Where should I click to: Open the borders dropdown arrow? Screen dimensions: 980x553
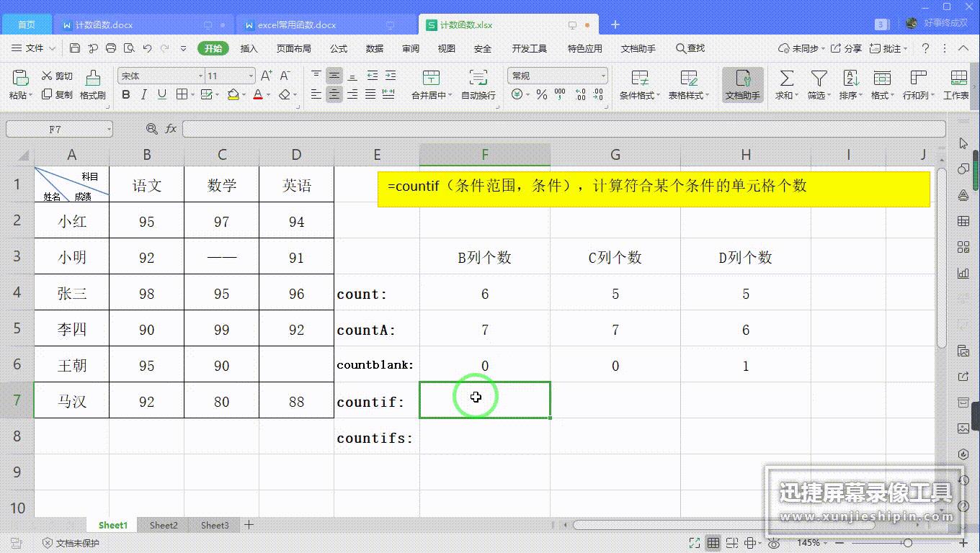click(192, 94)
